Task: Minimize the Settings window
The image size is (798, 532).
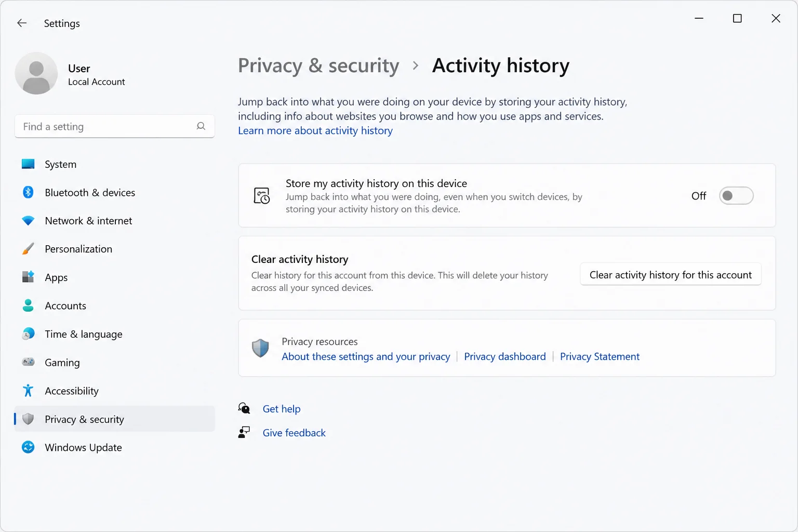Action: coord(699,19)
